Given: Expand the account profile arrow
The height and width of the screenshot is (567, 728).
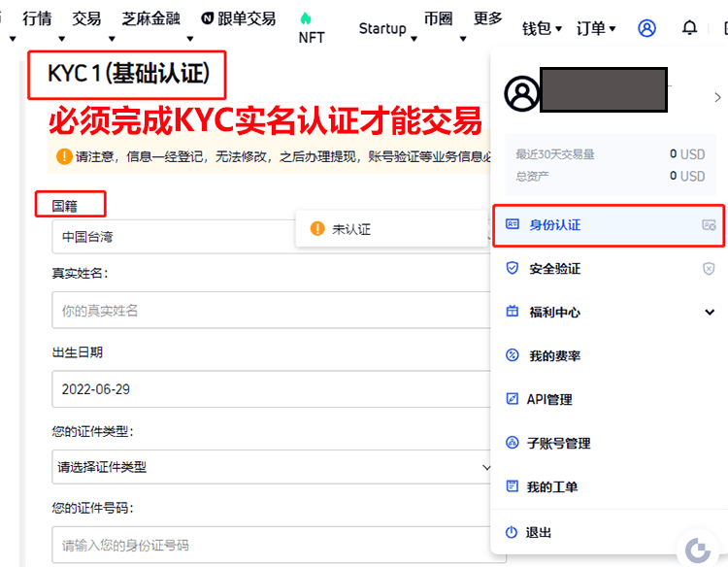Looking at the screenshot, I should [x=717, y=97].
